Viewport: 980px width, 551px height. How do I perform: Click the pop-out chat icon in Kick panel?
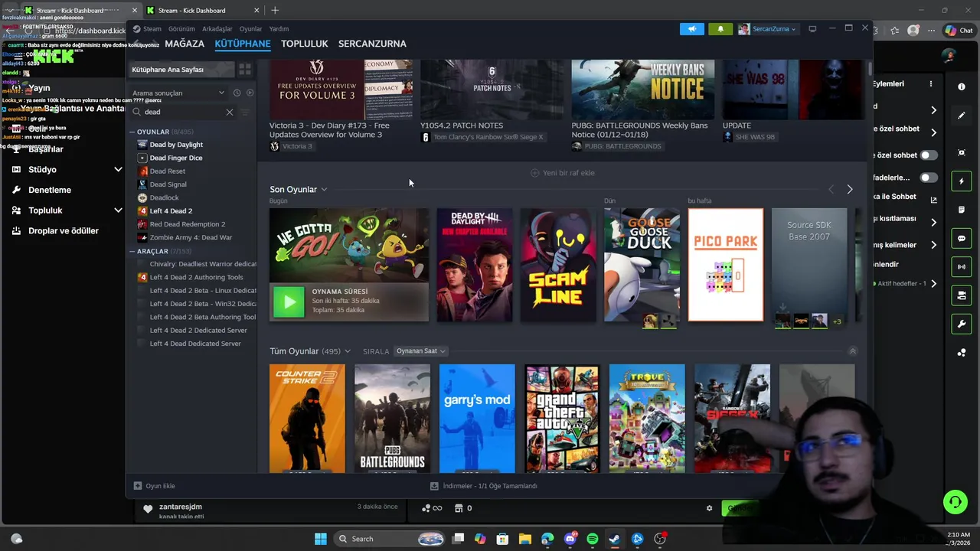pyautogui.click(x=933, y=200)
